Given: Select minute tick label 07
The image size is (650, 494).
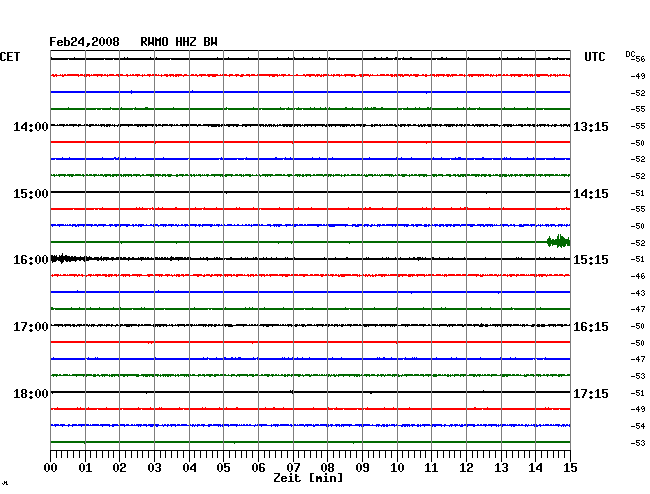Looking at the screenshot, I should click(293, 467).
